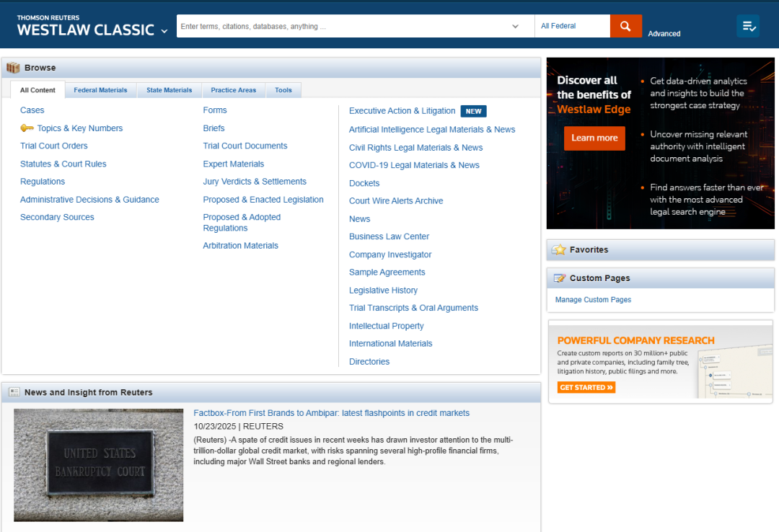
Task: Open the search box history dropdown arrow
Action: click(515, 27)
